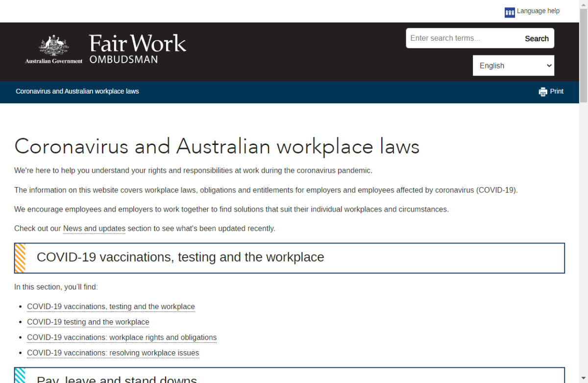Open the English language dropdown

[514, 66]
